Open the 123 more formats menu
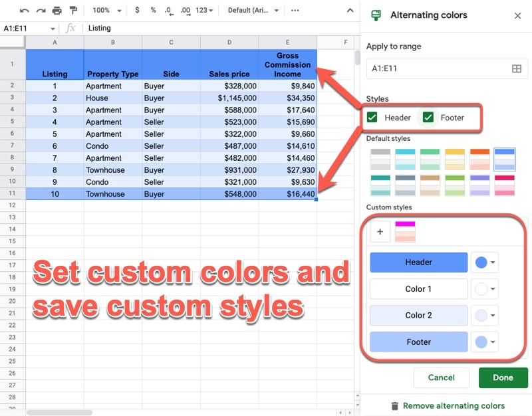532x416 pixels. tap(204, 10)
